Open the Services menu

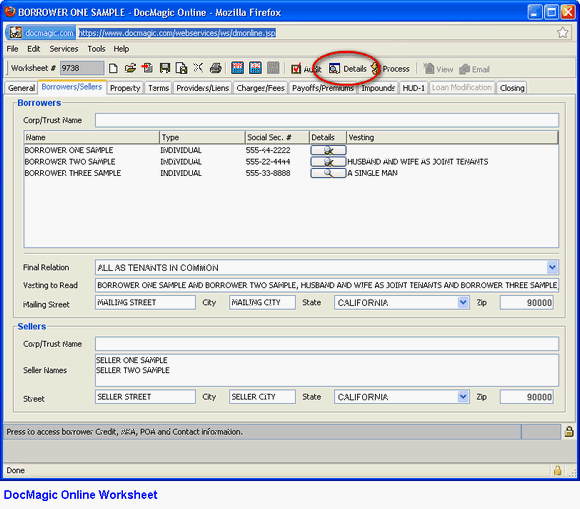pyautogui.click(x=64, y=49)
